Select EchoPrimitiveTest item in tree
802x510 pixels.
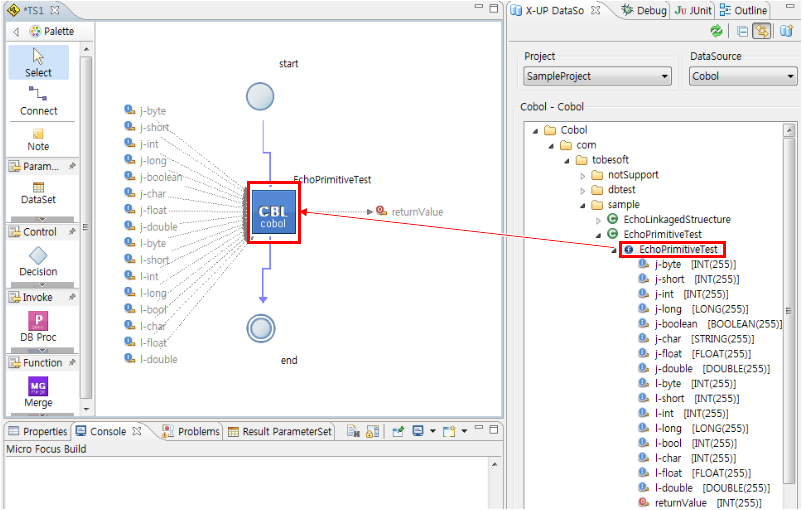pyautogui.click(x=679, y=249)
